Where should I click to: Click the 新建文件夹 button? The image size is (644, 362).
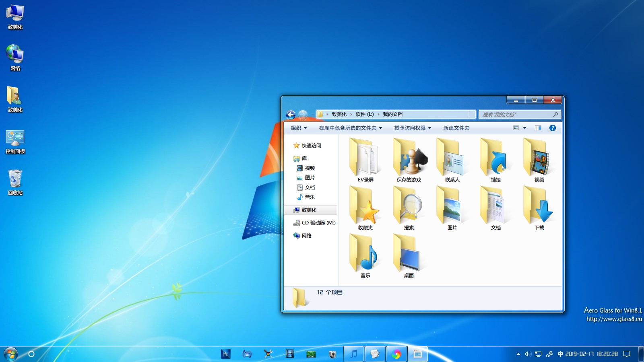pos(456,128)
